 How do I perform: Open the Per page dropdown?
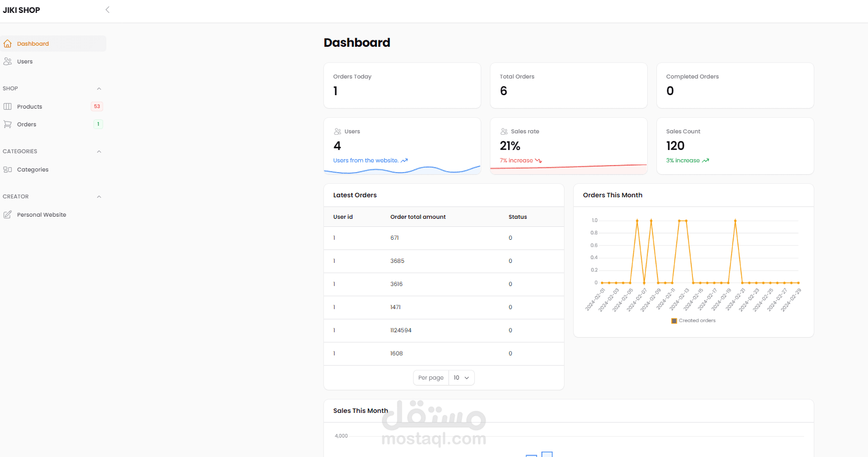tap(461, 377)
